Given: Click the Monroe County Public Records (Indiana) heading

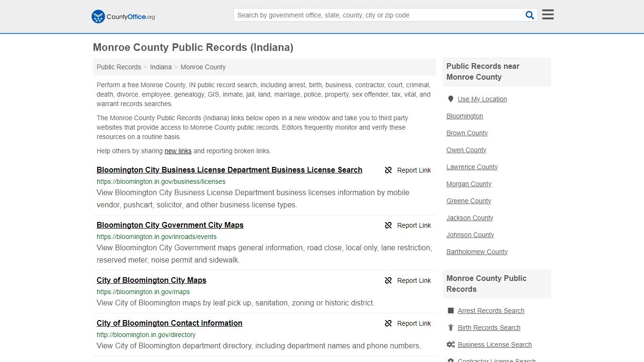Looking at the screenshot, I should point(193,48).
